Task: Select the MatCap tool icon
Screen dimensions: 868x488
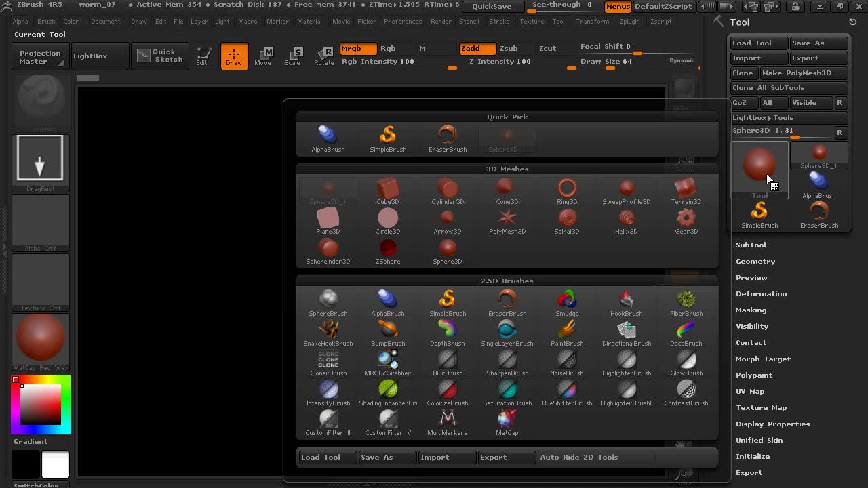Action: pyautogui.click(x=507, y=422)
